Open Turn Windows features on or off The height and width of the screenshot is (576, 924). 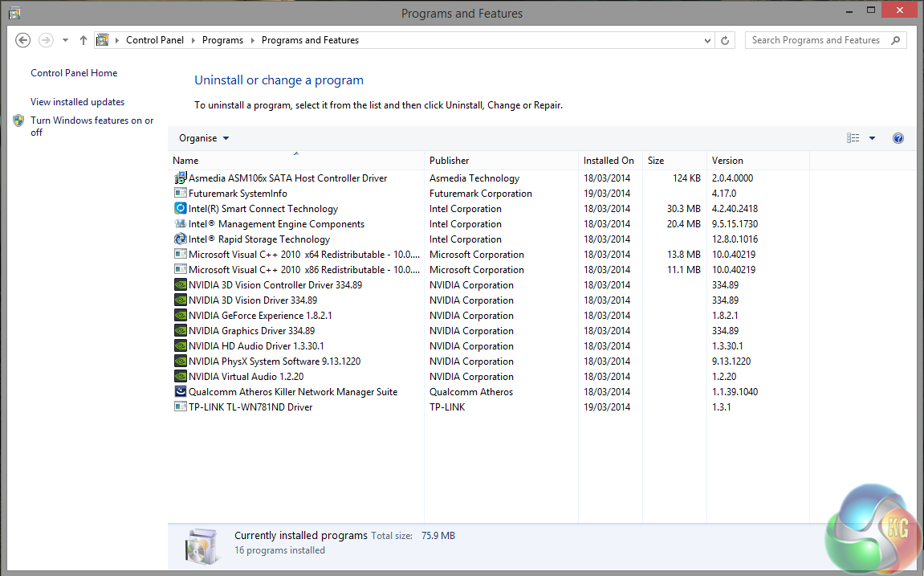pos(92,126)
